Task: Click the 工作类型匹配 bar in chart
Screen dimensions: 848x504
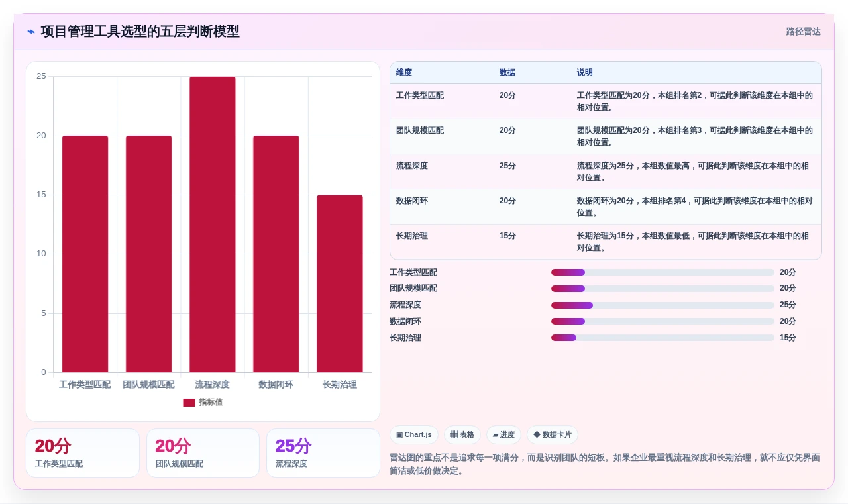Action: (85, 254)
